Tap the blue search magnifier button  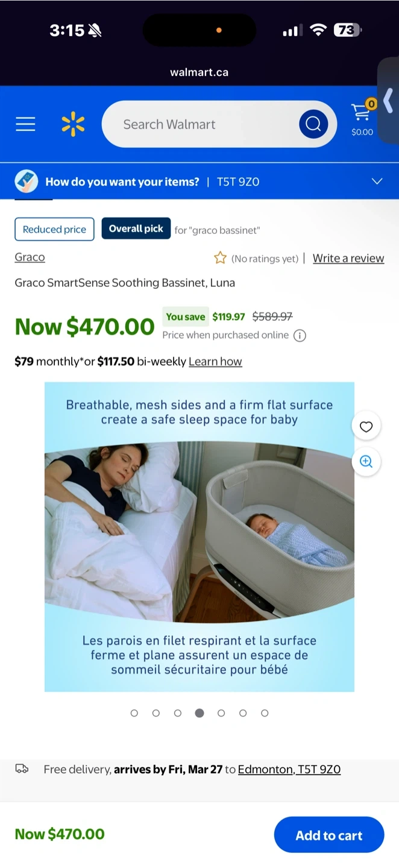pos(313,124)
